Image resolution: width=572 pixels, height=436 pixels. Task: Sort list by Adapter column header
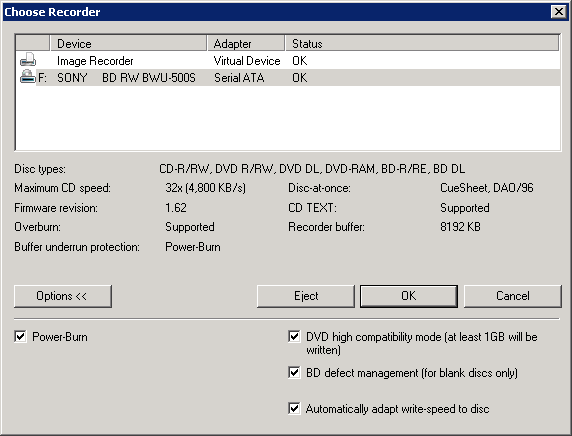coord(246,43)
